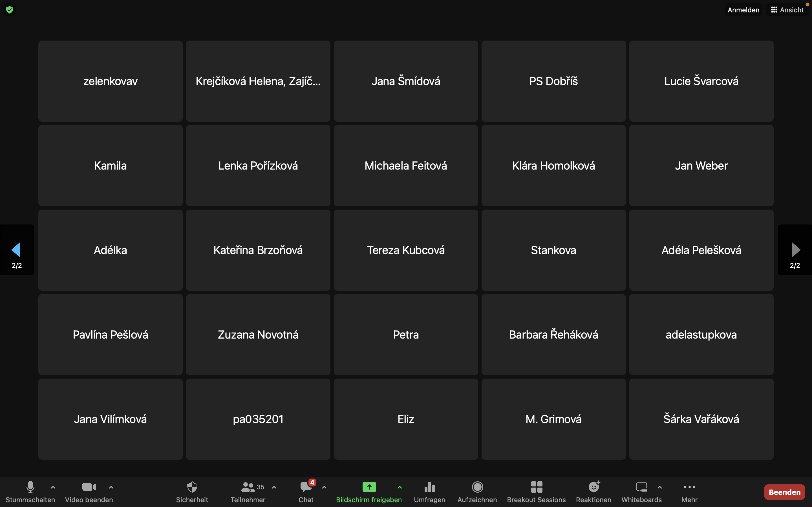This screenshot has width=812, height=507.
Task: Go to previous gallery page with left arrow
Action: click(16, 250)
